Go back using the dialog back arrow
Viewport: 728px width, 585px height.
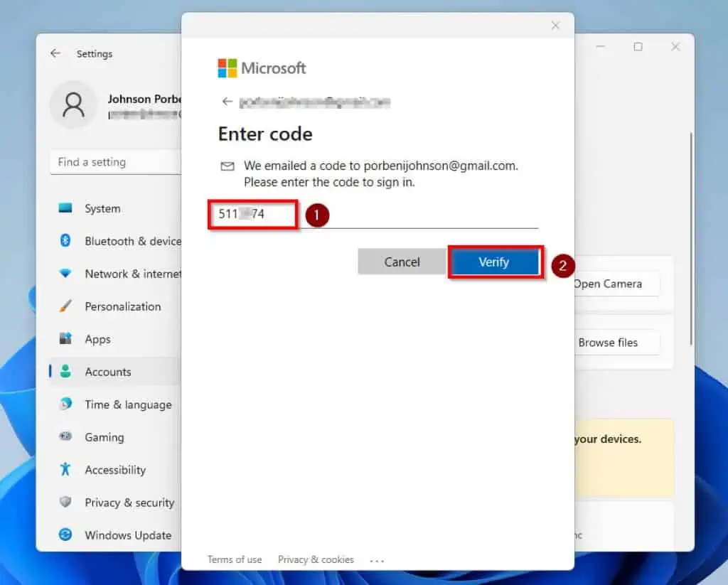227,102
